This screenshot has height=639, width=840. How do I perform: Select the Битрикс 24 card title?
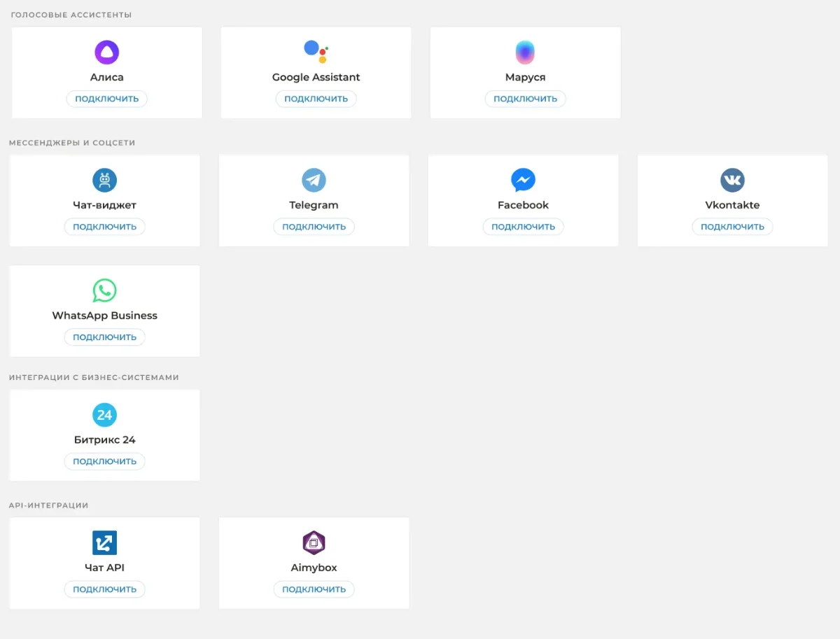pyautogui.click(x=105, y=440)
